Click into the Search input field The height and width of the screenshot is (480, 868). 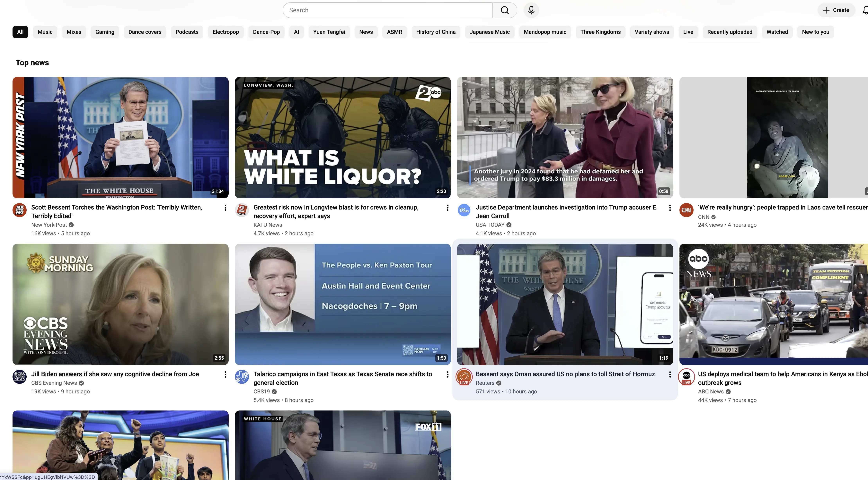tap(387, 10)
